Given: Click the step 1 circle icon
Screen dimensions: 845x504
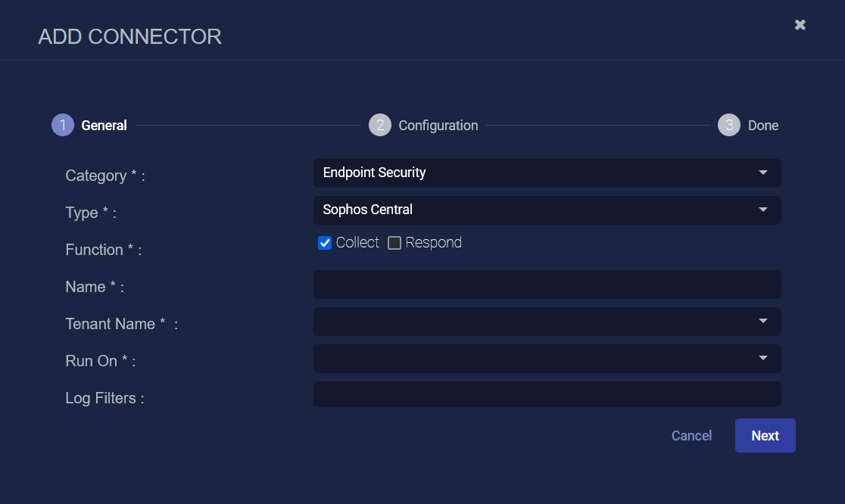Looking at the screenshot, I should pyautogui.click(x=63, y=125).
